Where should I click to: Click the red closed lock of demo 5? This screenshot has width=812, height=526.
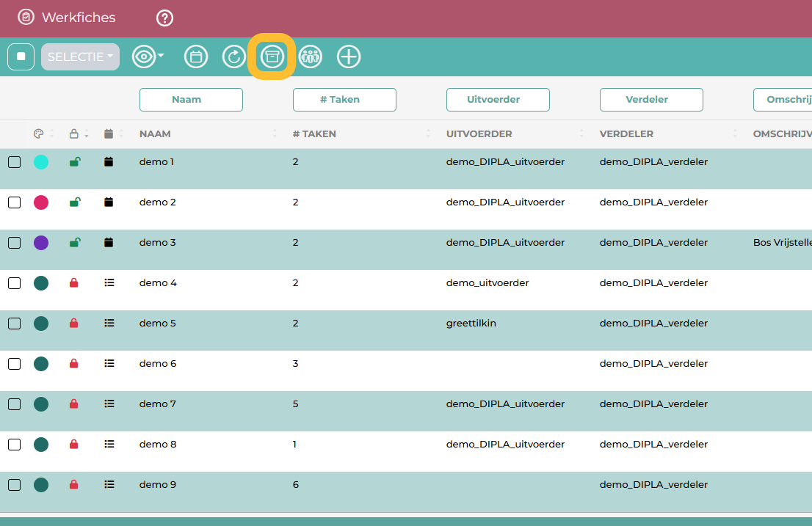point(74,323)
